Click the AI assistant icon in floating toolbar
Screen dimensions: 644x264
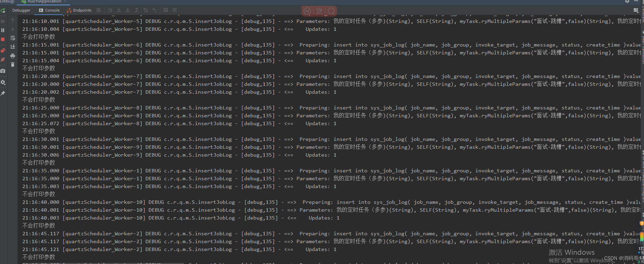(x=307, y=11)
